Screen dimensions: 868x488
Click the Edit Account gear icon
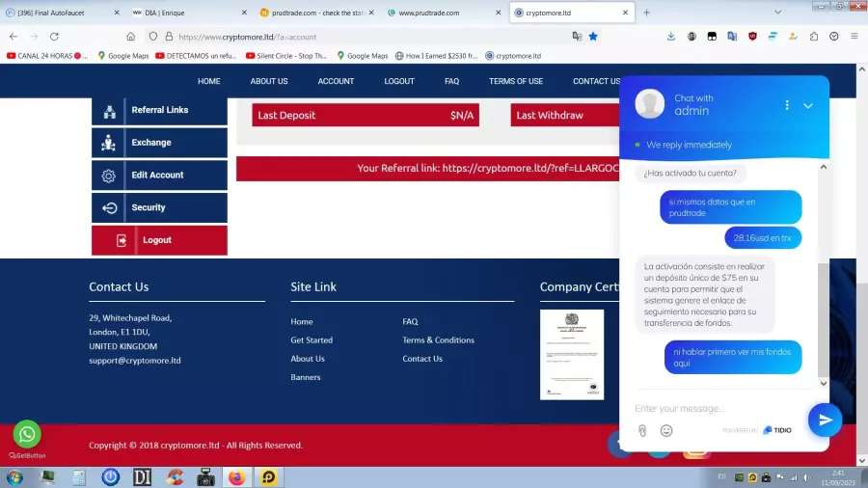(x=109, y=176)
